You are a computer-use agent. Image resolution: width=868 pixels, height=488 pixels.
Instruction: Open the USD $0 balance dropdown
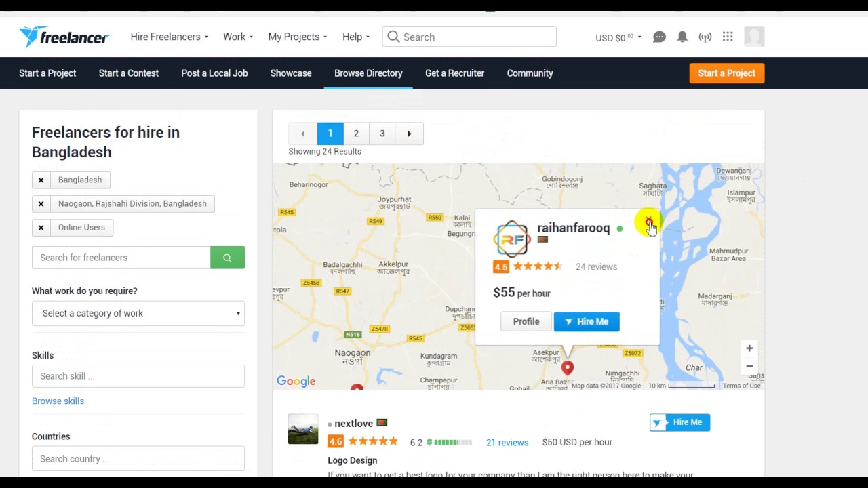[x=618, y=37]
